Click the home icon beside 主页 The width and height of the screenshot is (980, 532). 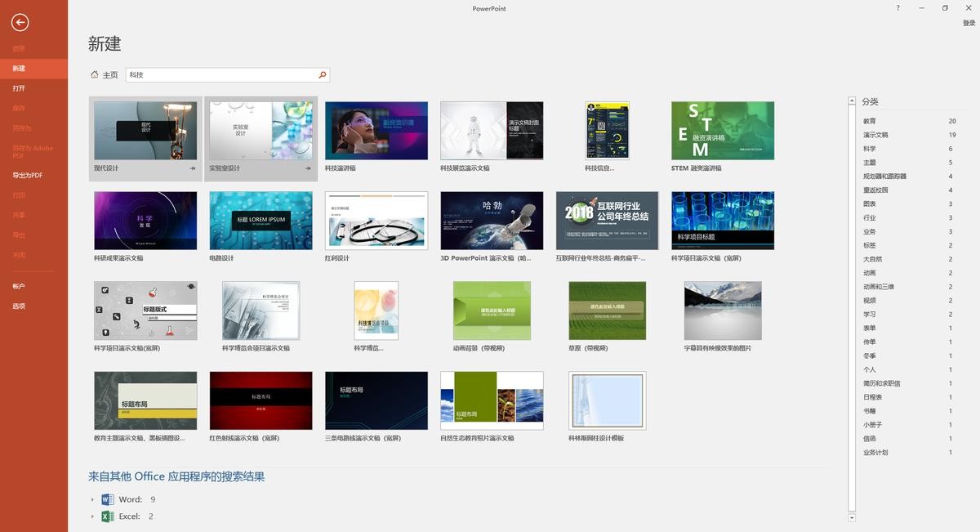click(x=95, y=75)
